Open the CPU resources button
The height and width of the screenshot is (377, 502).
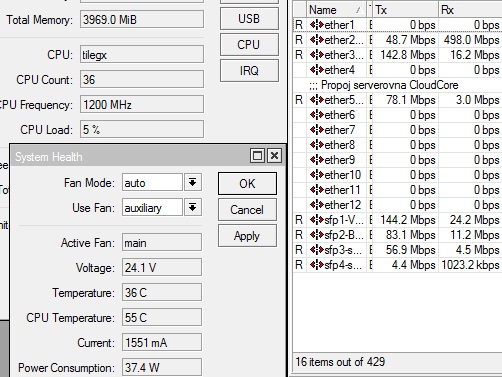249,44
